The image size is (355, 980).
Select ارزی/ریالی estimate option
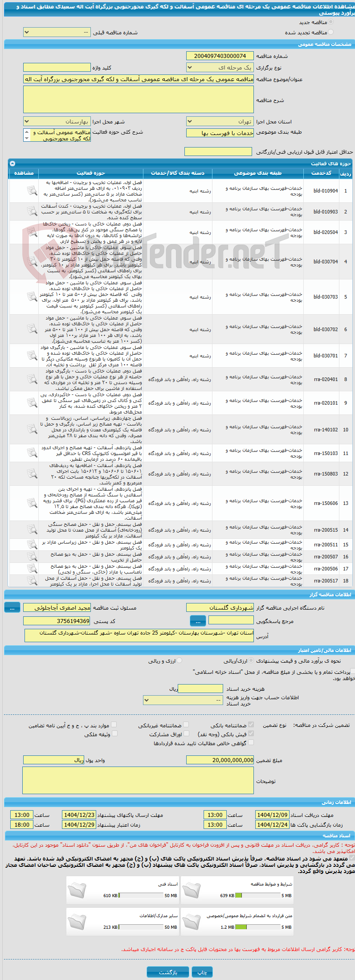[251, 661]
